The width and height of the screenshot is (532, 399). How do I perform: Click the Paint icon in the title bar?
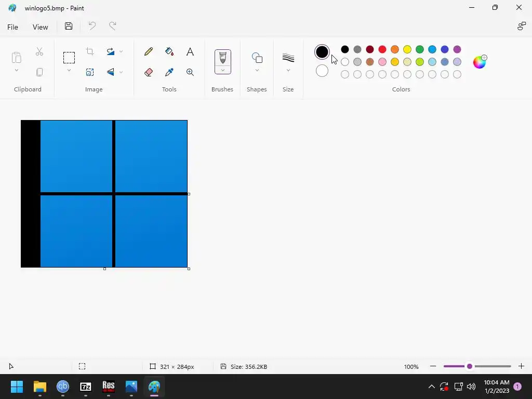12,8
